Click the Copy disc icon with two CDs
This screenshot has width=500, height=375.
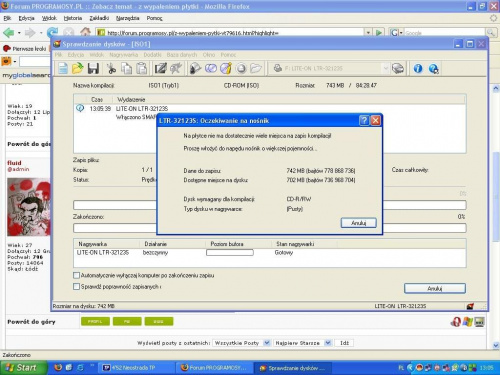coord(211,68)
